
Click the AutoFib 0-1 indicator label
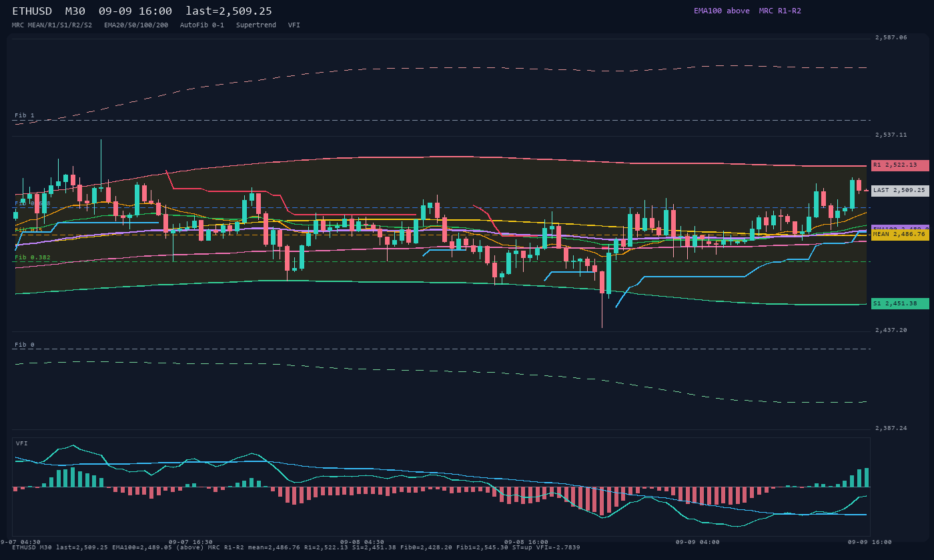202,25
